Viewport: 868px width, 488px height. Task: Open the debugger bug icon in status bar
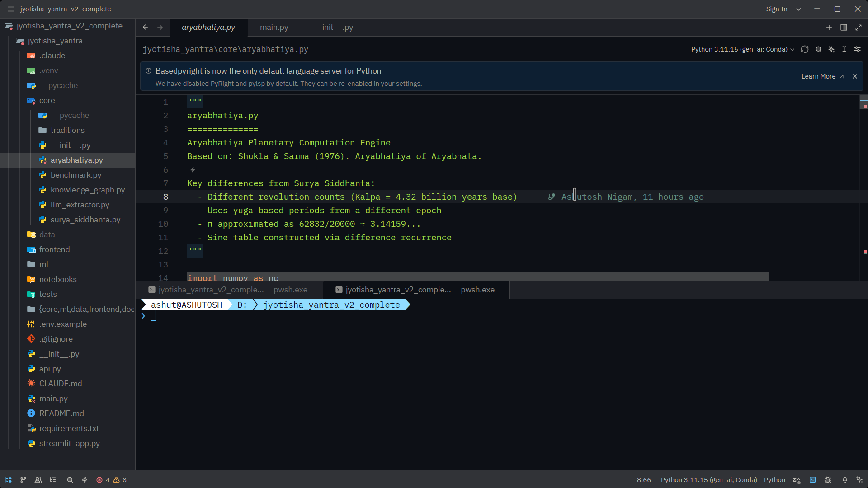pos(829,480)
